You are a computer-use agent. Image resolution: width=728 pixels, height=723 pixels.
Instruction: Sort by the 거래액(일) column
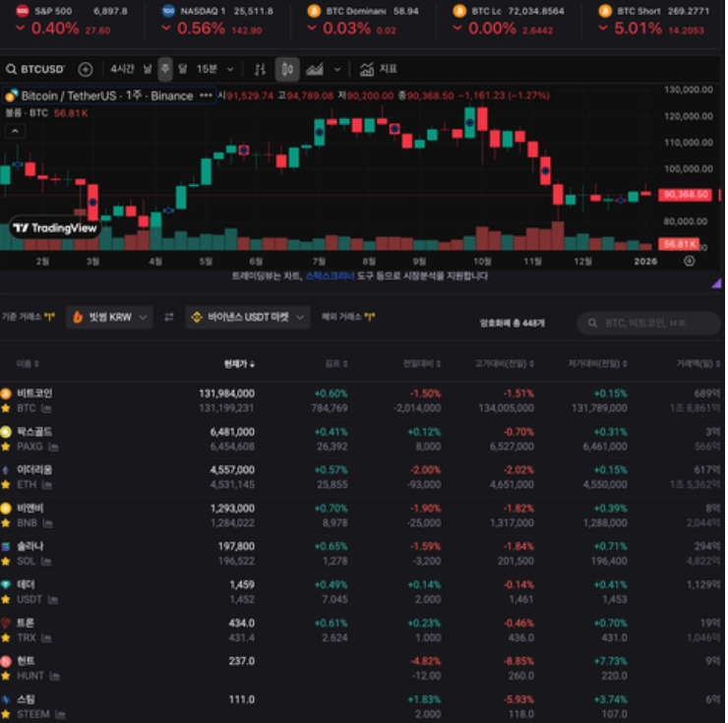point(698,364)
